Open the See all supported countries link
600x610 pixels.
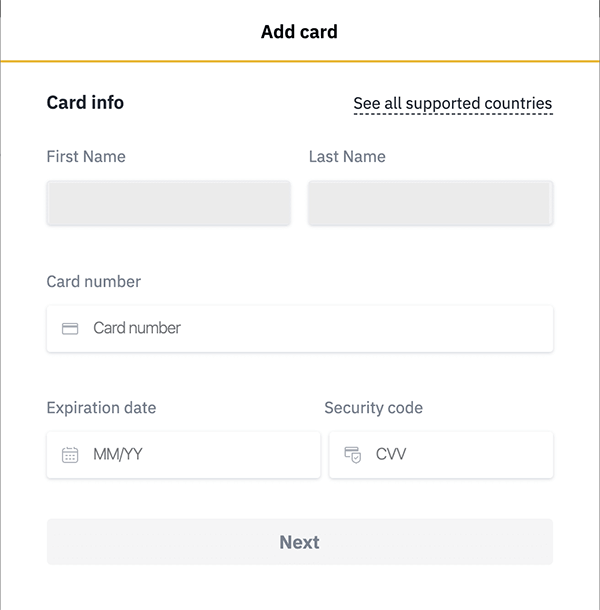click(x=453, y=103)
